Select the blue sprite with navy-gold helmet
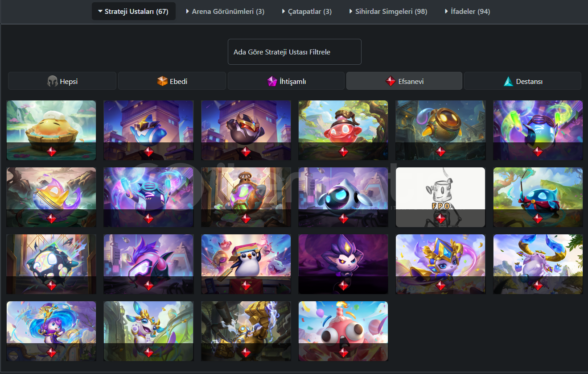The height and width of the screenshot is (374, 588). (x=148, y=130)
